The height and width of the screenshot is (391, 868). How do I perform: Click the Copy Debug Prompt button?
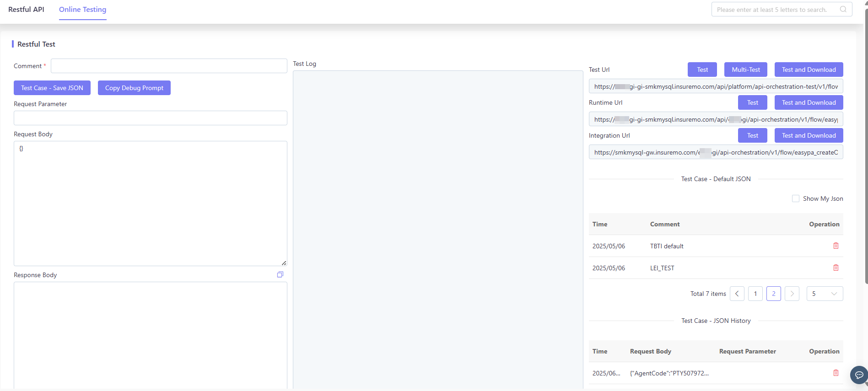pyautogui.click(x=134, y=88)
